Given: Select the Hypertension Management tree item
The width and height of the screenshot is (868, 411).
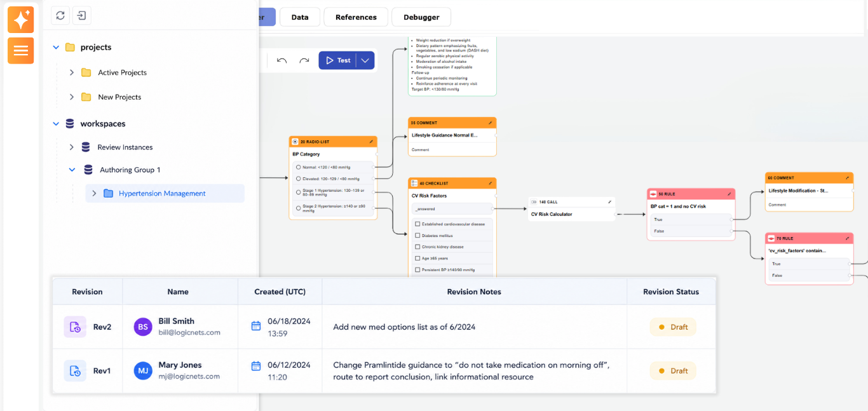Looking at the screenshot, I should [x=165, y=193].
